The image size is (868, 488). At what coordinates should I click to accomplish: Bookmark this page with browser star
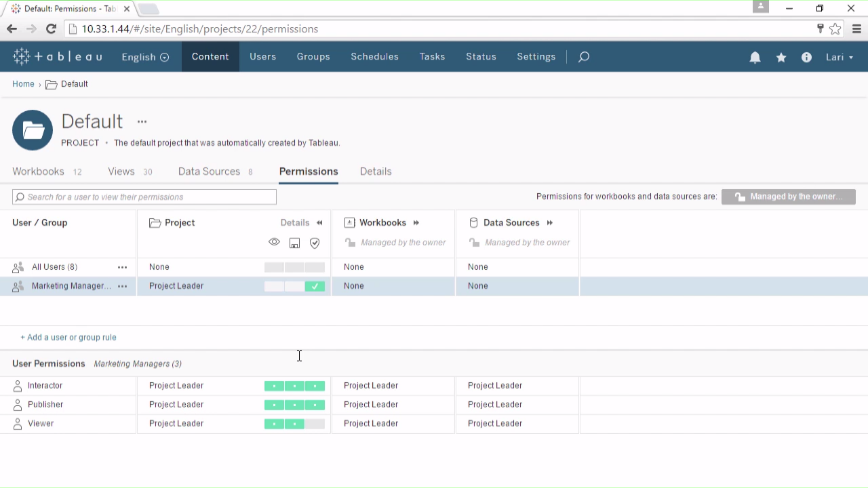tap(835, 29)
